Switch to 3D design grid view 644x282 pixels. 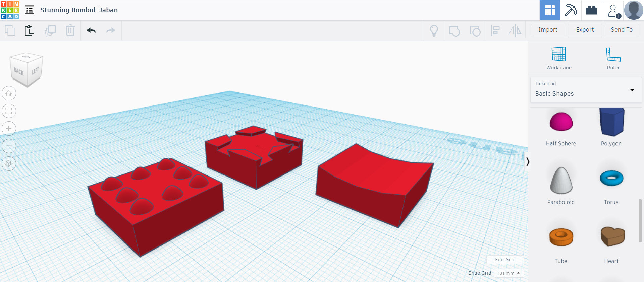(550, 10)
